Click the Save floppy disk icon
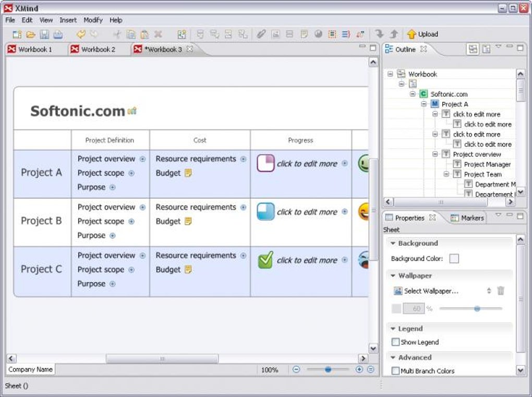 click(x=44, y=34)
